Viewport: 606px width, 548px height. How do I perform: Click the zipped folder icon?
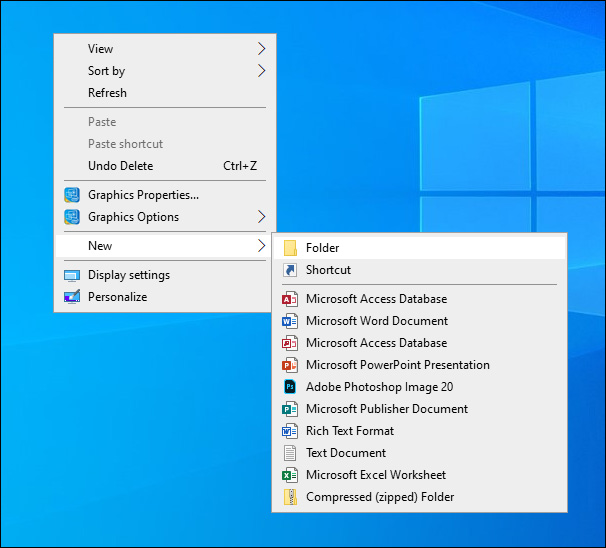pos(290,497)
